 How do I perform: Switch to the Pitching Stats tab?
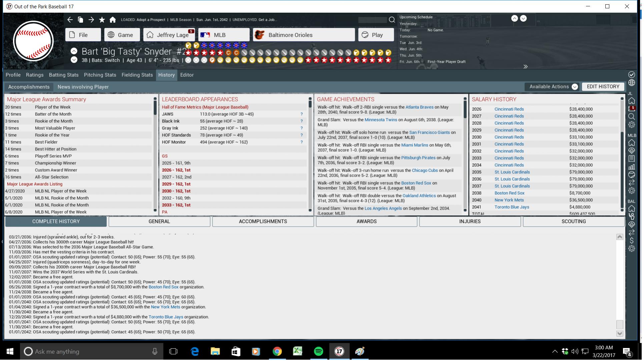[100, 75]
